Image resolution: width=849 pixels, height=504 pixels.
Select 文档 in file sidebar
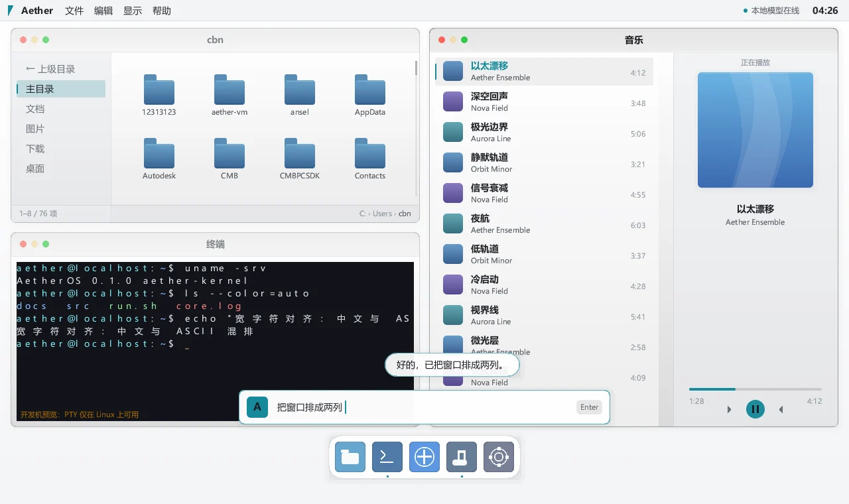pyautogui.click(x=61, y=109)
